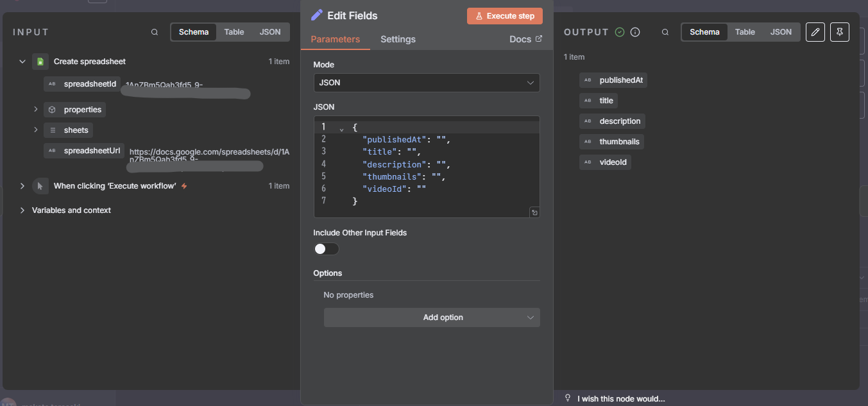Click 'I wish this node would...' link
Screen dimensions: 868x406
[x=621, y=398]
